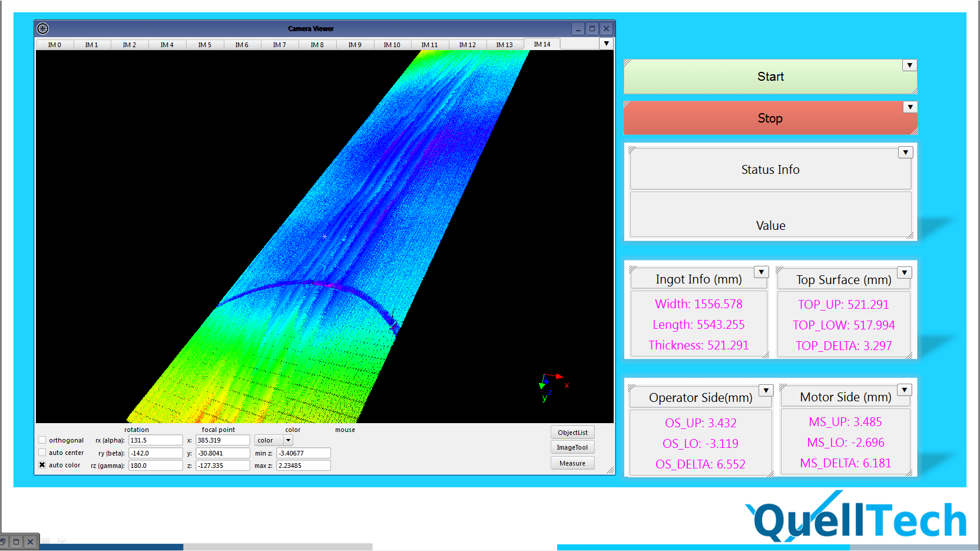Image resolution: width=980 pixels, height=551 pixels.
Task: Click the max z color range field
Action: click(303, 466)
